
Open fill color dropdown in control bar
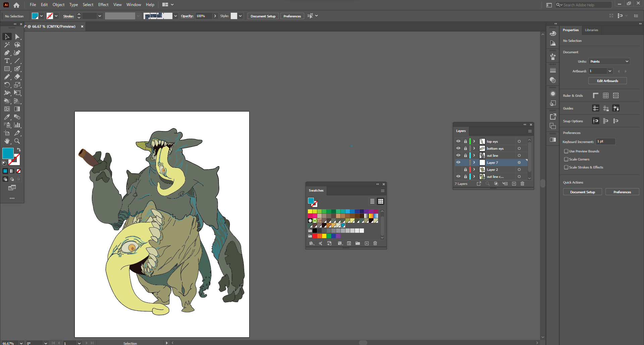41,16
